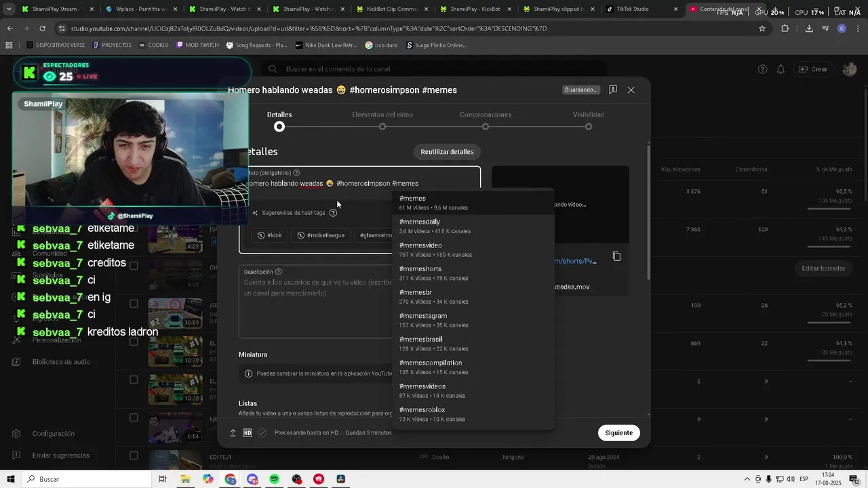Viewport: 868px width, 488px height.
Task: Select the #memestagram hashtag suggestion
Action: (473, 320)
